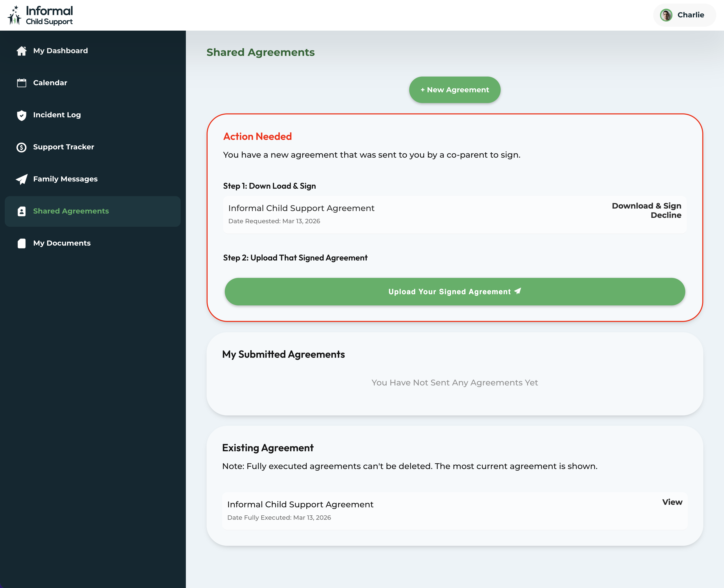This screenshot has height=588, width=724.
Task: Navigate to Support Tracker
Action: tap(93, 147)
